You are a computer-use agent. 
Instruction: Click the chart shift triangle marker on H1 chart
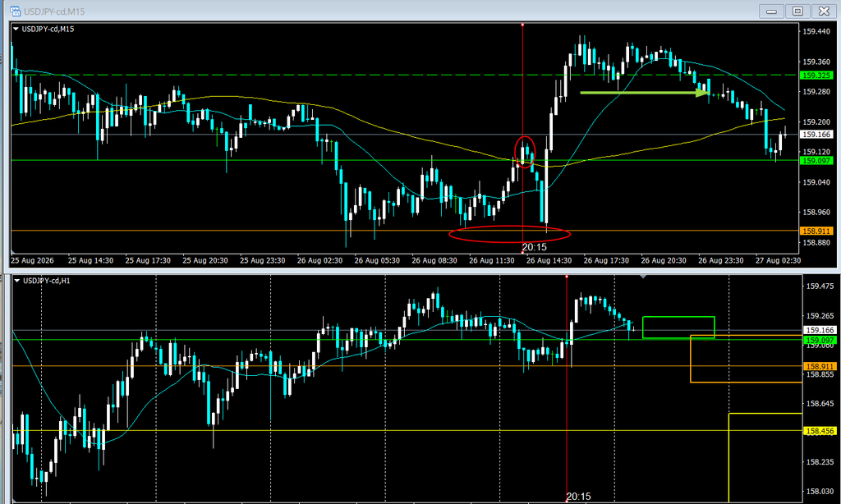click(x=643, y=277)
